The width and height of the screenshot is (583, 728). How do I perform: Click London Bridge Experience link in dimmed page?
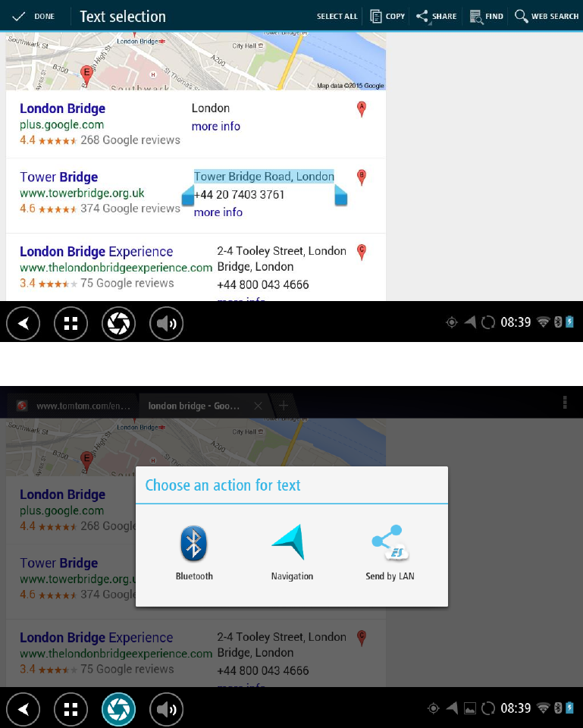tap(96, 638)
